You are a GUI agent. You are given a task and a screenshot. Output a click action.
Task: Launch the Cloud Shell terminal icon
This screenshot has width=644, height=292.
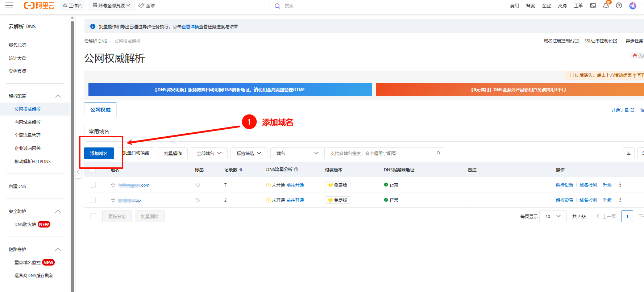[x=593, y=5]
